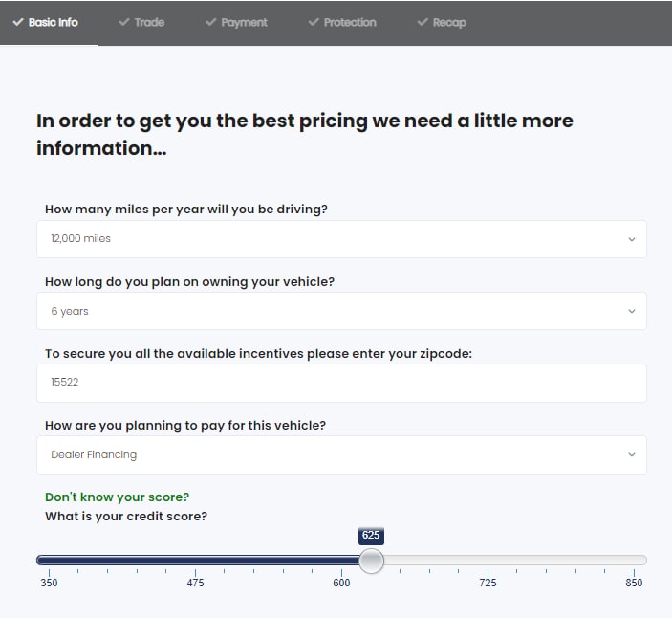Click the chevron arrow on the Dealer Financing field
Screen dimensions: 672x618
(631, 454)
